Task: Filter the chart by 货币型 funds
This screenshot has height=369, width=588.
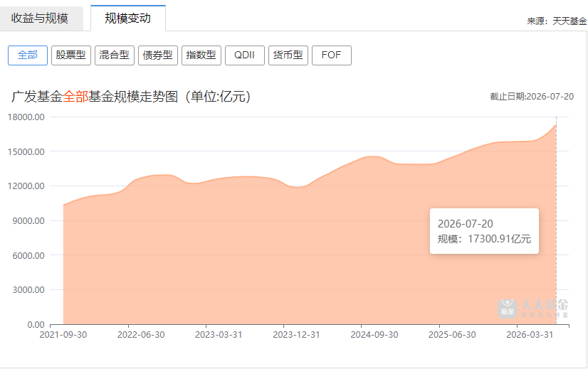Action: [288, 55]
